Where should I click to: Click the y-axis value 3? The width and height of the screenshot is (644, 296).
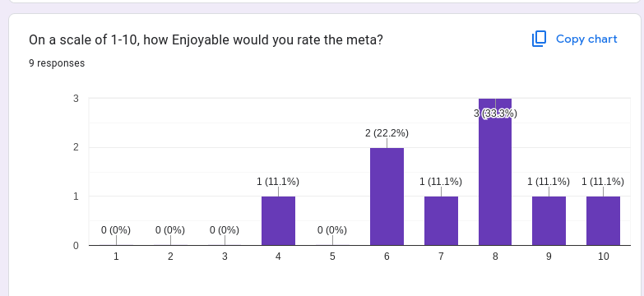[x=76, y=99]
